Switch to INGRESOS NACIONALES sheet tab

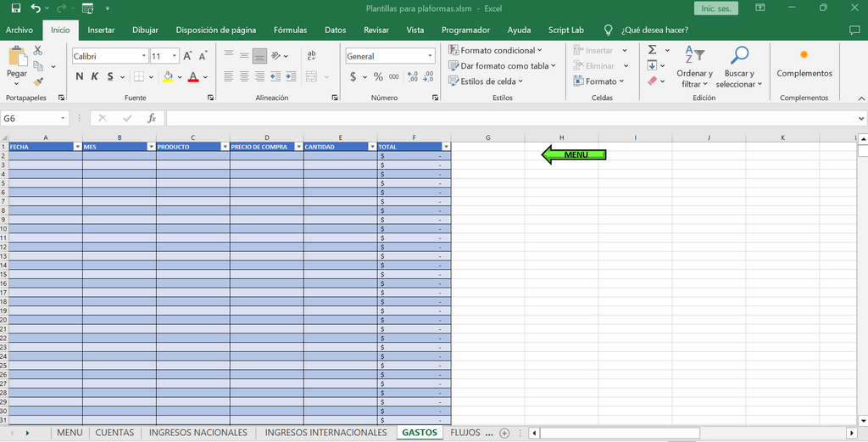pos(198,433)
